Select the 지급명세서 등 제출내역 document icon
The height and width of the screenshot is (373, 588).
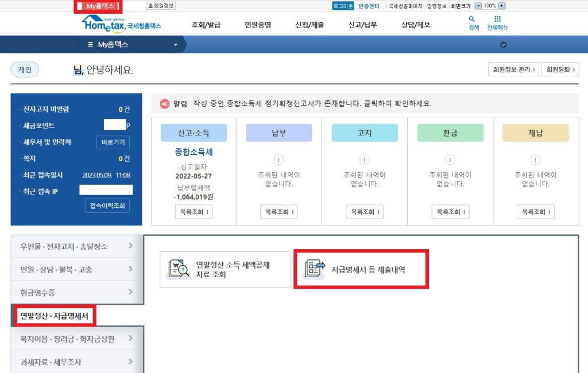313,268
